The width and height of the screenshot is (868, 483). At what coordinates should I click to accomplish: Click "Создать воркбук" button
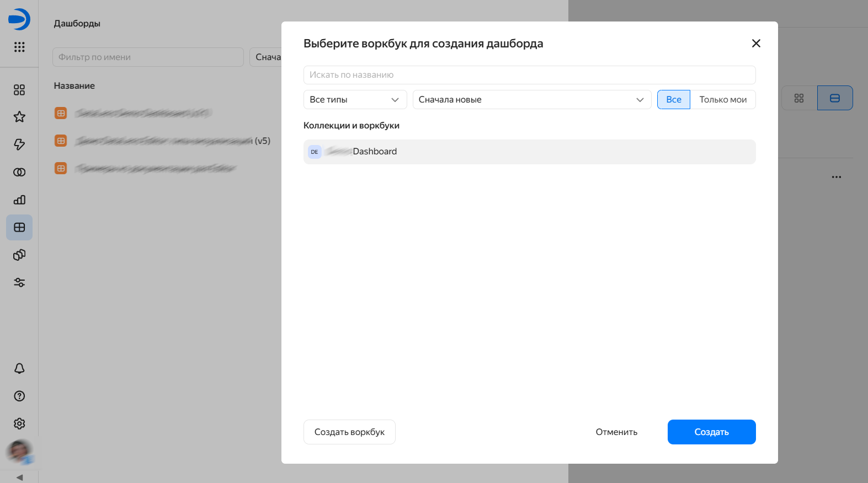(x=349, y=432)
